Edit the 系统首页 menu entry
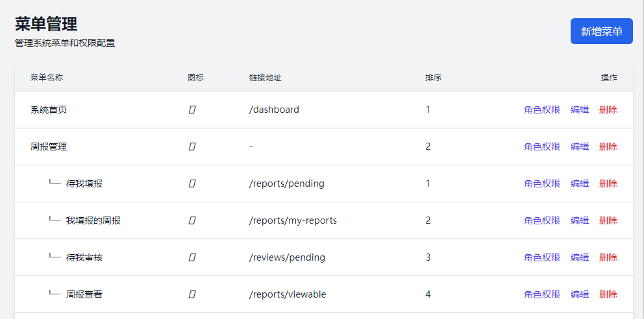This screenshot has height=319, width=644. click(x=579, y=110)
